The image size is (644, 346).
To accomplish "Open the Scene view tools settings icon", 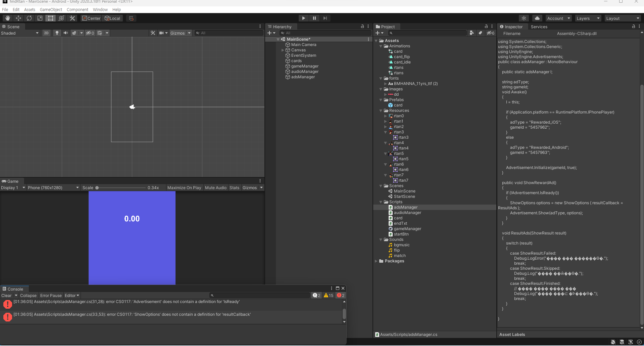I will tap(153, 33).
